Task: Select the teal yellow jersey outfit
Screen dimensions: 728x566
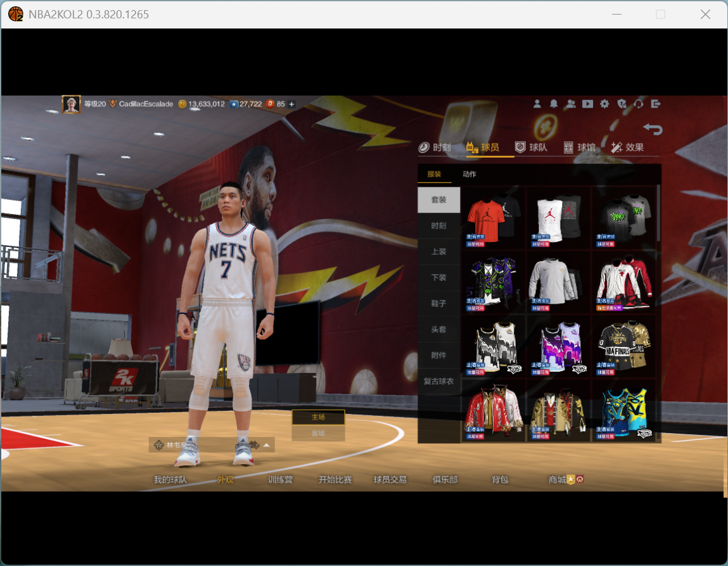Action: click(x=624, y=411)
